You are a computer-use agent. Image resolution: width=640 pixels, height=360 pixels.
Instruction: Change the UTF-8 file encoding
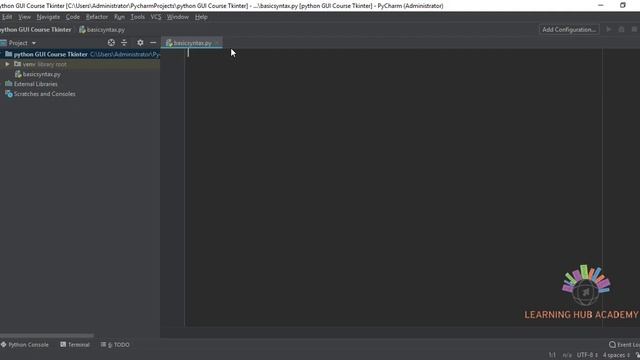coord(587,355)
